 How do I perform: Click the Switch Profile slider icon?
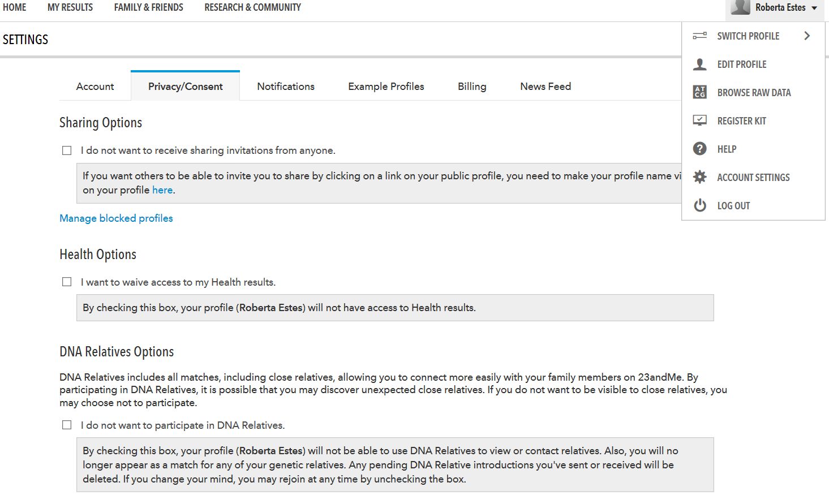(700, 36)
